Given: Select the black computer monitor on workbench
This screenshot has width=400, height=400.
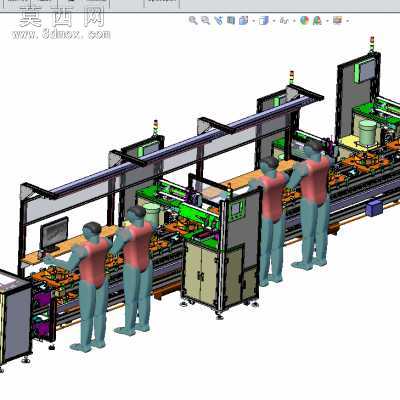Looking at the screenshot, I should coord(54,234).
